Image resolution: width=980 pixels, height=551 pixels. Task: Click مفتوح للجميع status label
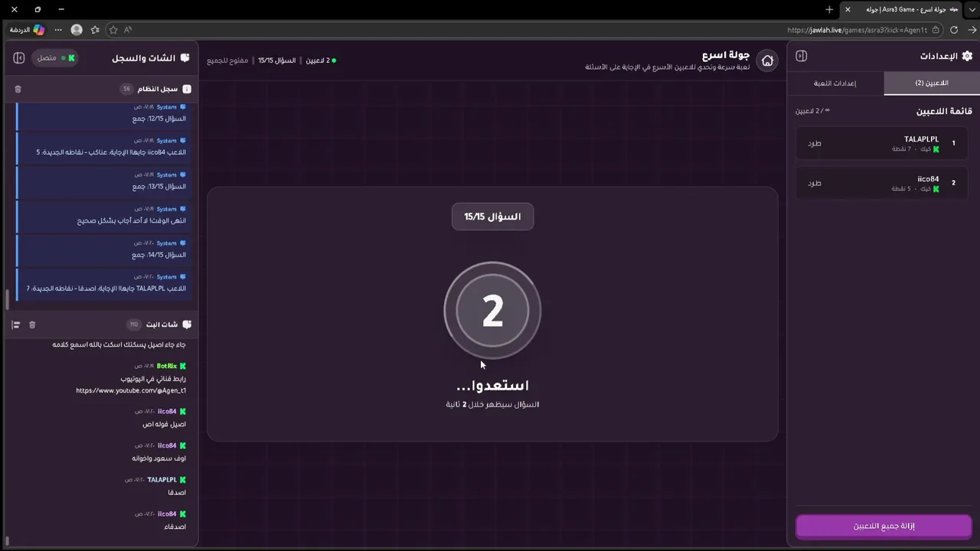click(227, 60)
